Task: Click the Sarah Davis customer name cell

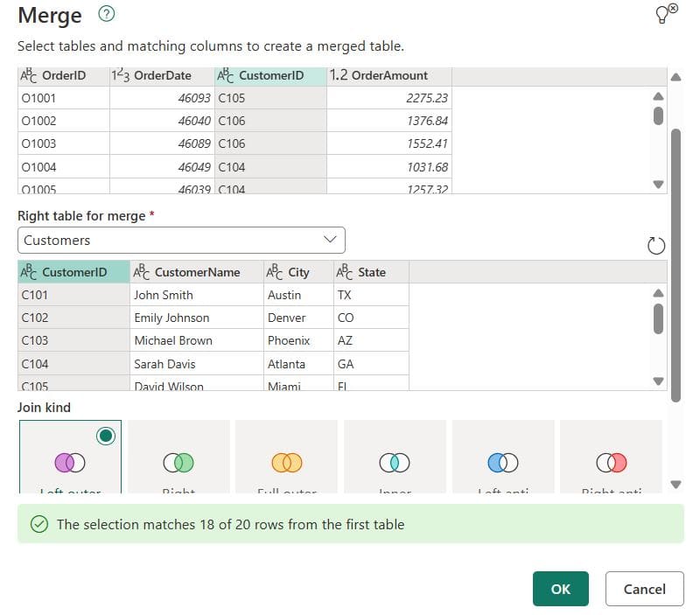Action: pyautogui.click(x=197, y=364)
